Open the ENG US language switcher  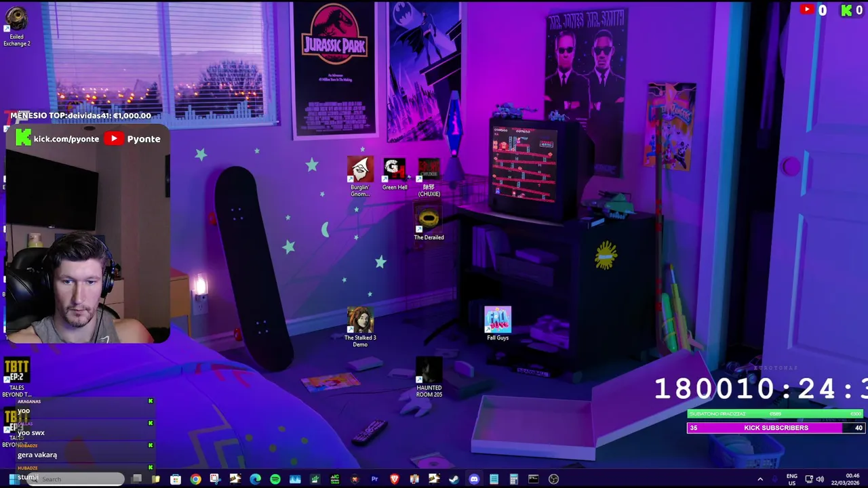(x=792, y=480)
